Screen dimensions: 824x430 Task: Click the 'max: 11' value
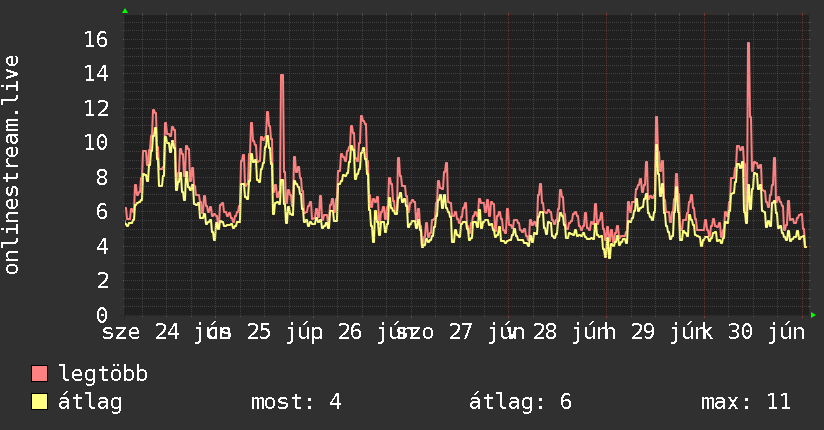click(x=746, y=402)
